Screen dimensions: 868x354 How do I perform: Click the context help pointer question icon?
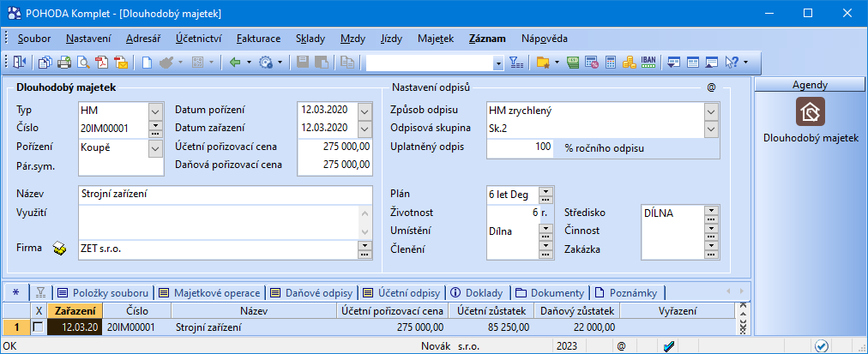[732, 63]
